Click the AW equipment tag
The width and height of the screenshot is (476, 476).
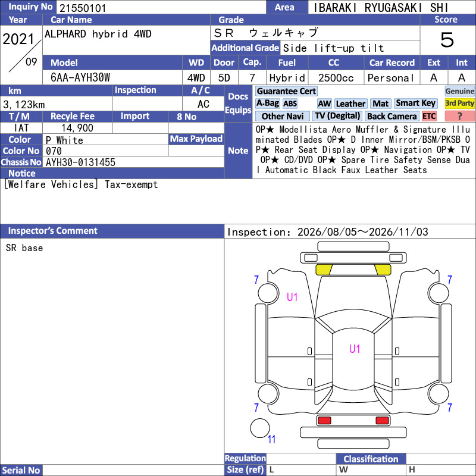click(324, 104)
